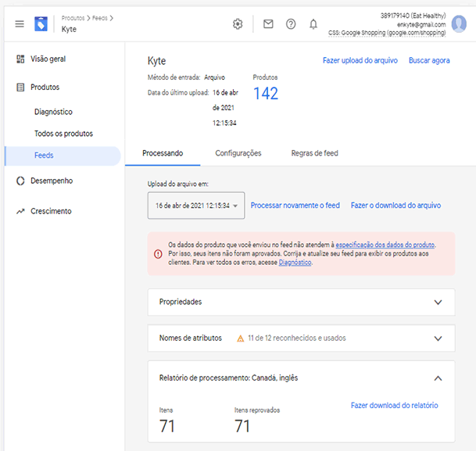Open the mail envelope icon

(x=268, y=23)
